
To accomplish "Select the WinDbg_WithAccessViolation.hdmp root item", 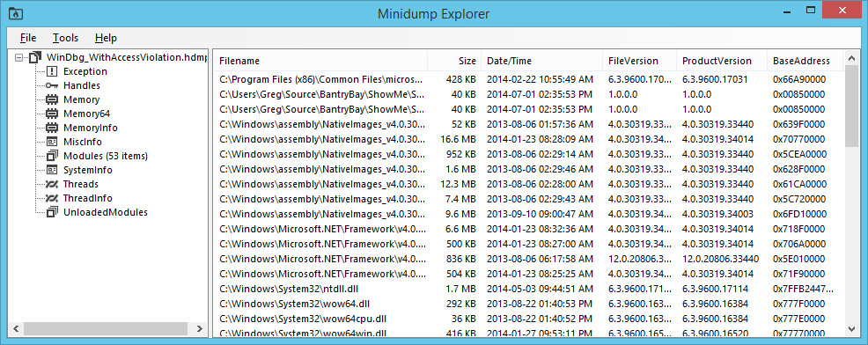I will pyautogui.click(x=127, y=57).
